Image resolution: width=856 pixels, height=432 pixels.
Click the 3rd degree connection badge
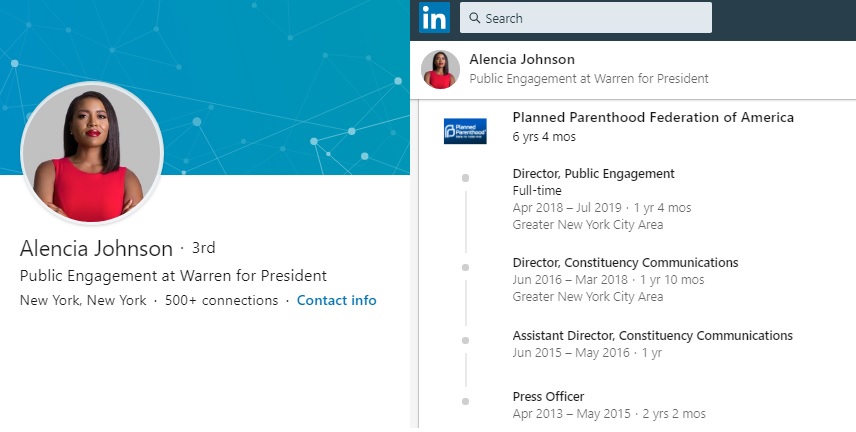203,248
